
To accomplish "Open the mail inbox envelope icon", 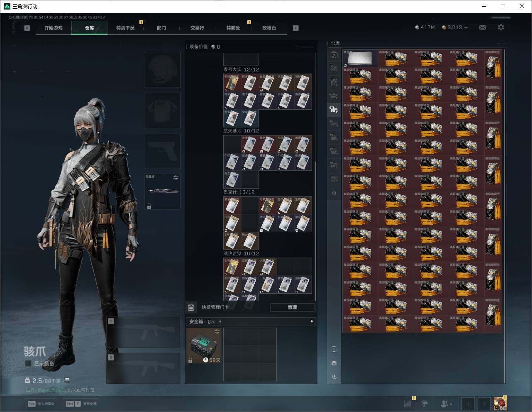I will pyautogui.click(x=482, y=27).
